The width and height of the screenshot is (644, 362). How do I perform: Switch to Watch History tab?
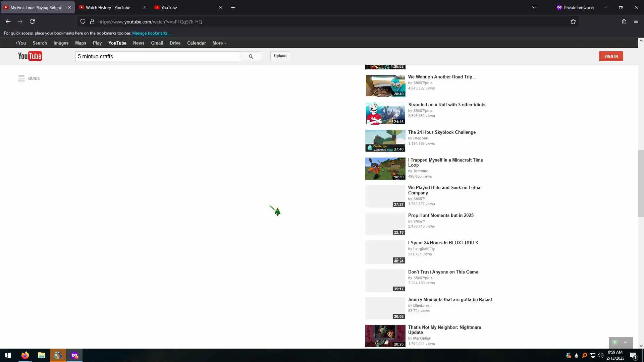tap(108, 7)
